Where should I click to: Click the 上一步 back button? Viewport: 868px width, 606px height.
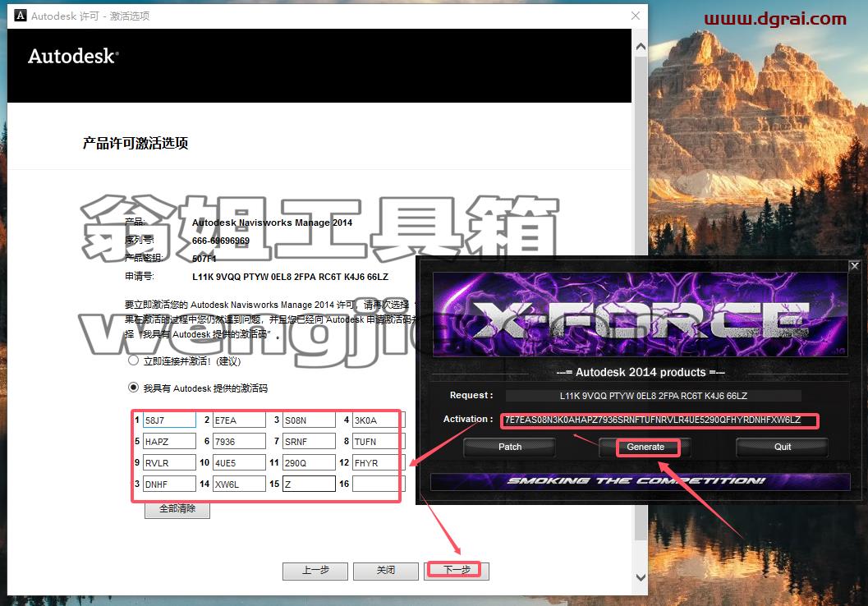(x=315, y=570)
